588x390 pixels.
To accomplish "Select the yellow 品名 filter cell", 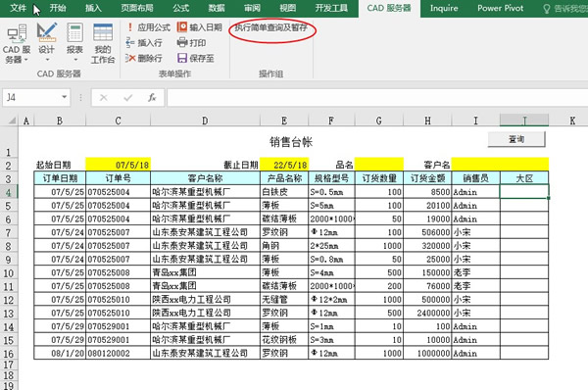I will click(378, 165).
